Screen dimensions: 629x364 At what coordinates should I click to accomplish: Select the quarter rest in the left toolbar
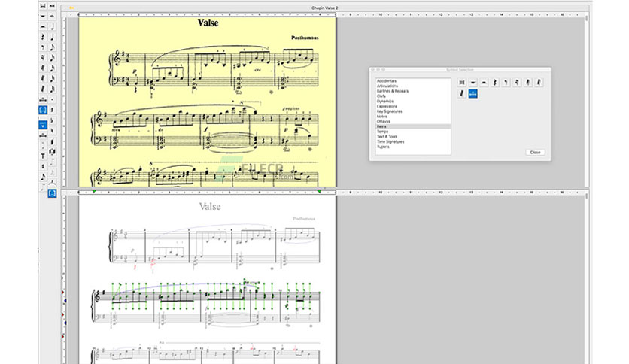coord(43,37)
